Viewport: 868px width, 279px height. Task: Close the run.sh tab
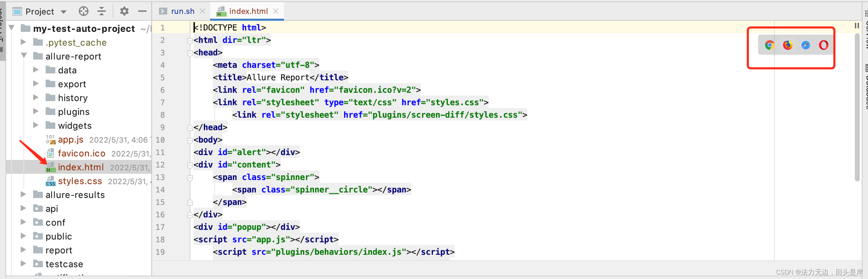202,11
